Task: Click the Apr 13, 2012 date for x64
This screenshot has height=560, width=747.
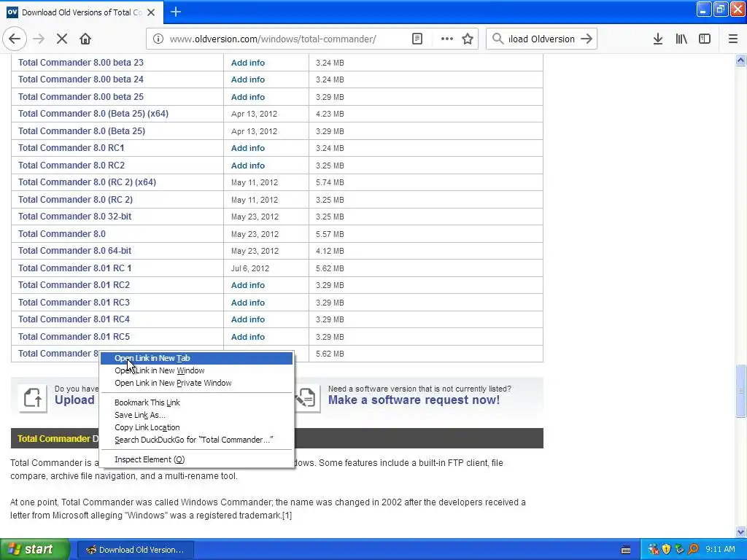Action: pyautogui.click(x=254, y=114)
